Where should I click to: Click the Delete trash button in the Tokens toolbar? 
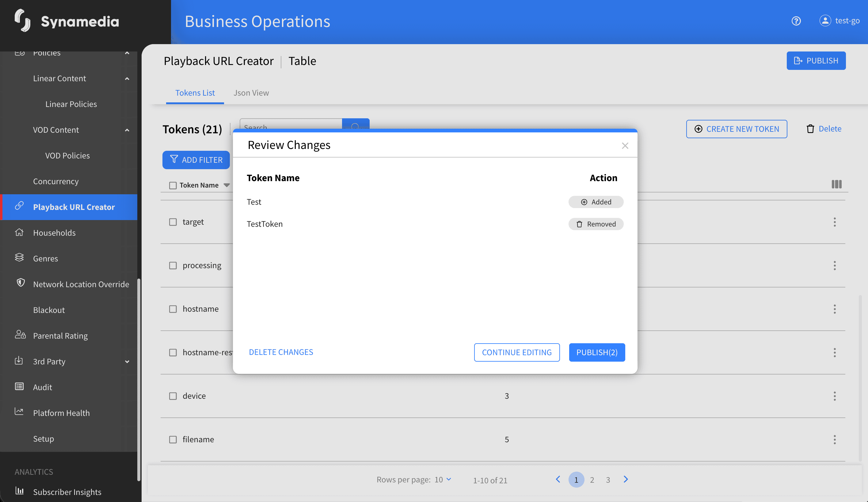[824, 129]
